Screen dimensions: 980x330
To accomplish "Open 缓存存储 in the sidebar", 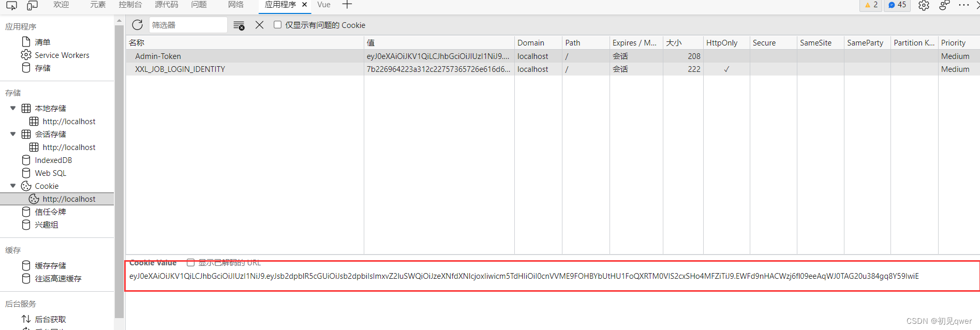I will coord(50,265).
